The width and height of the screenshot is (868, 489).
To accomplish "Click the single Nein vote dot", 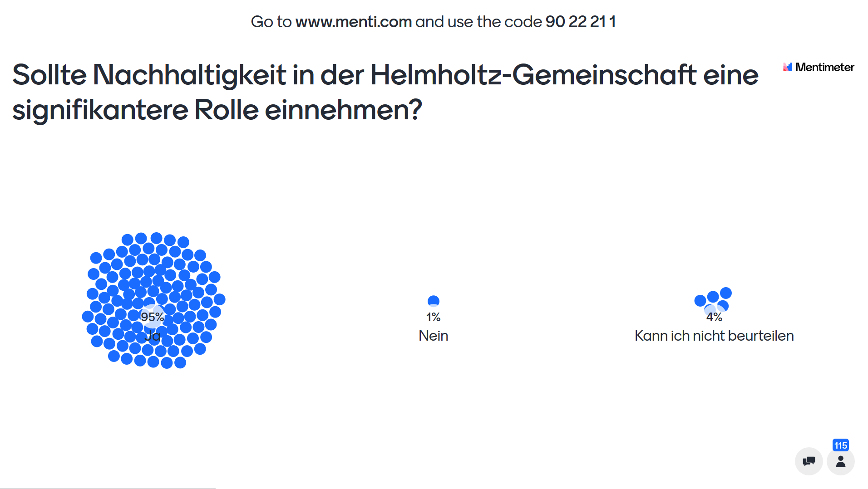I will pos(434,301).
